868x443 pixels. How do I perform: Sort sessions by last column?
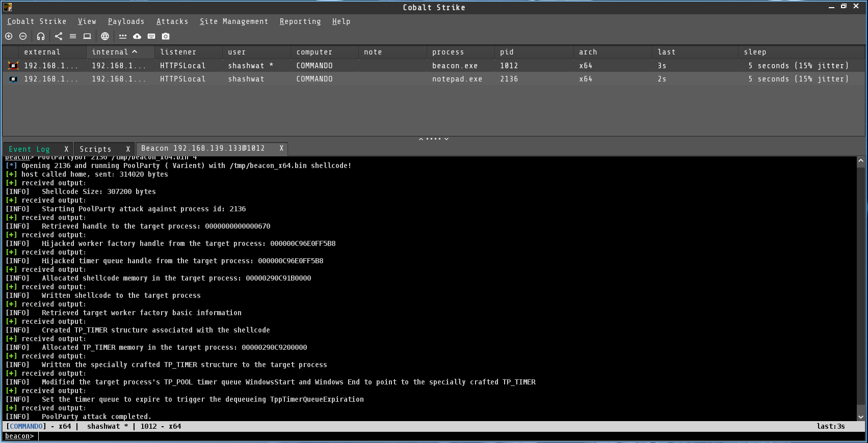click(695, 52)
